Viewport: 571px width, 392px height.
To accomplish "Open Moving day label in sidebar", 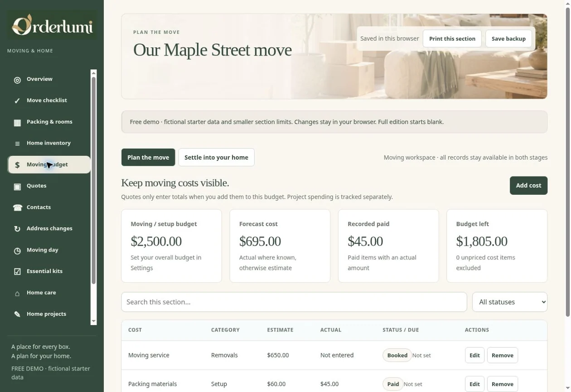I will coord(42,250).
